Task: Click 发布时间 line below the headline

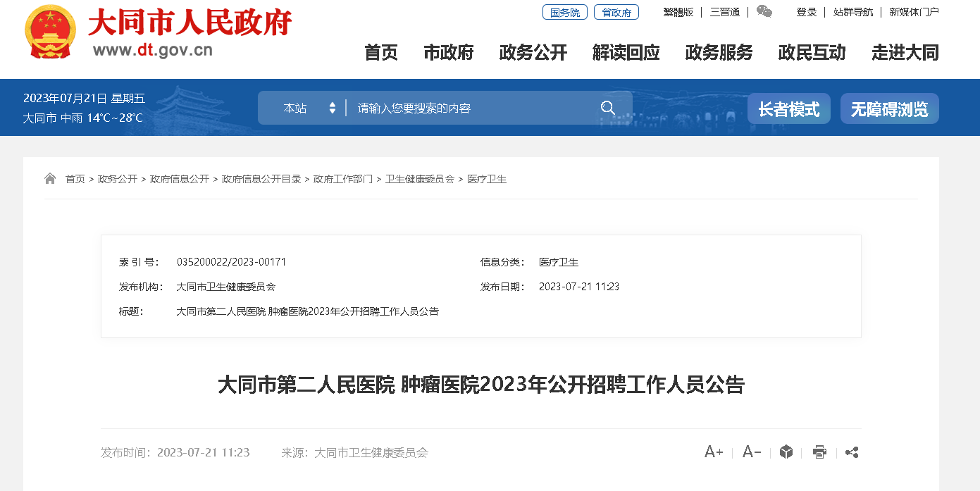Action: point(175,452)
